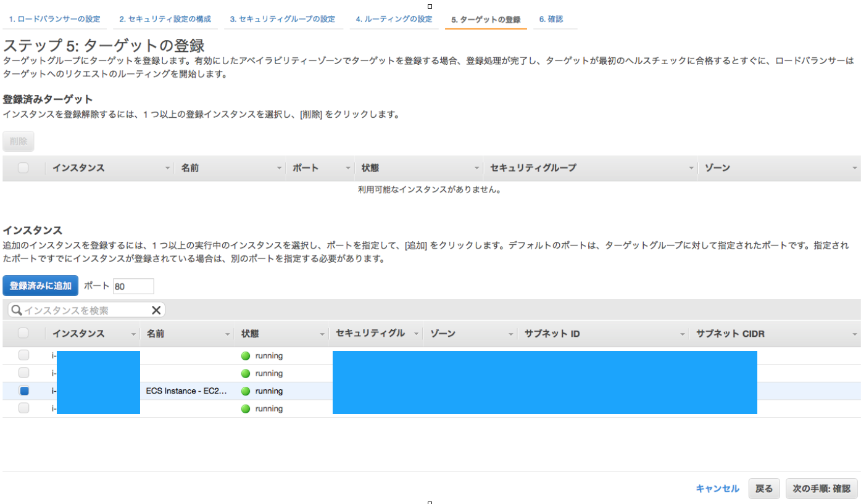This screenshot has width=861, height=504.
Task: Click the 戻る button
Action: 764,489
